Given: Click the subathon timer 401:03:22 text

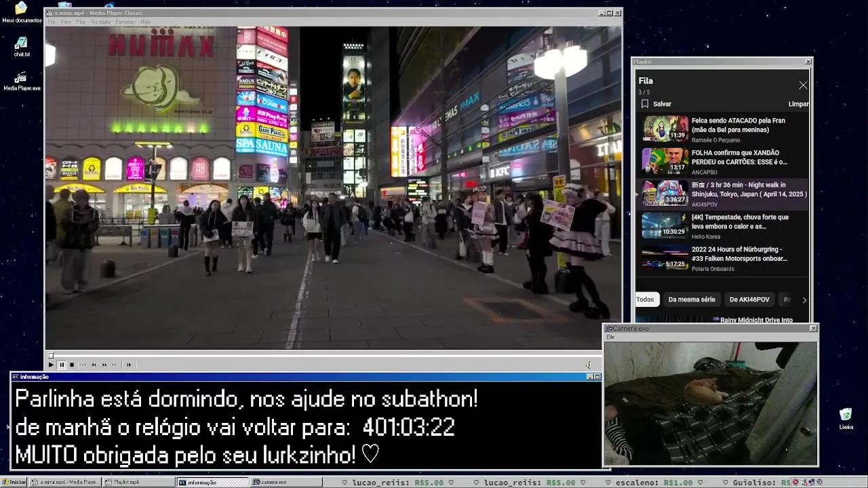Looking at the screenshot, I should [408, 428].
